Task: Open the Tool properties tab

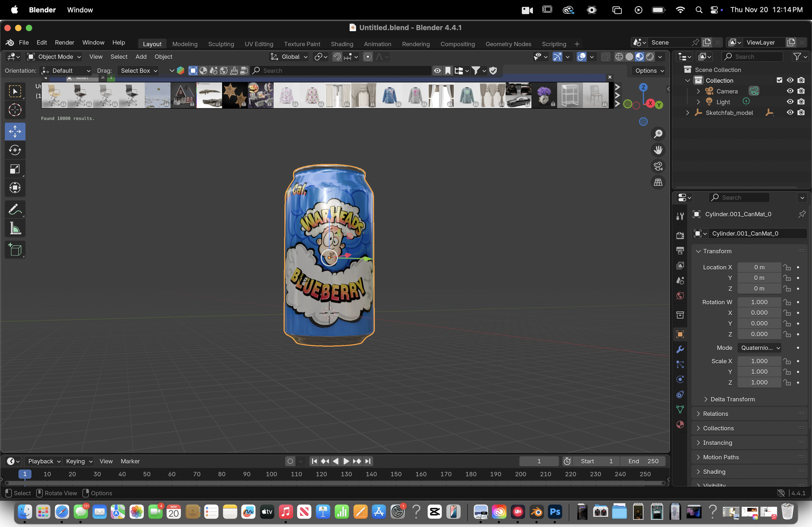Action: [x=680, y=216]
